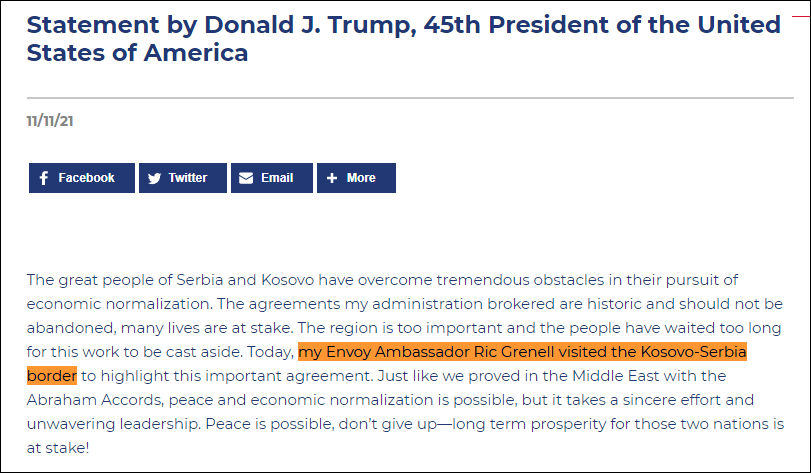Image resolution: width=811 pixels, height=473 pixels.
Task: Click the plus icon beside More
Action: 332,178
